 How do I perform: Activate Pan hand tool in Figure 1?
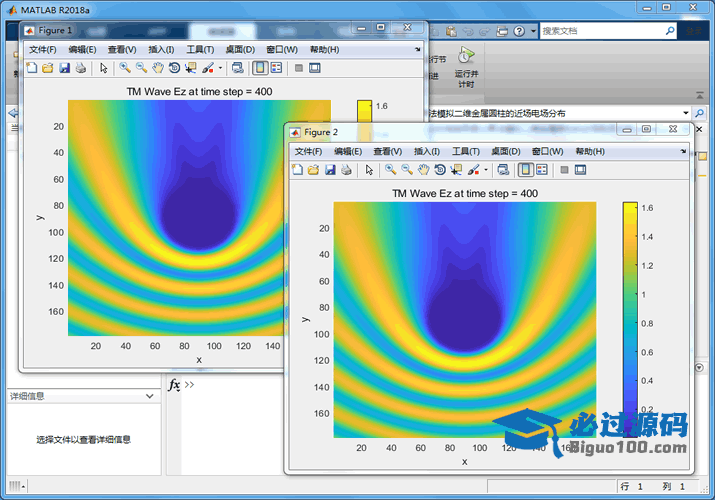click(158, 68)
